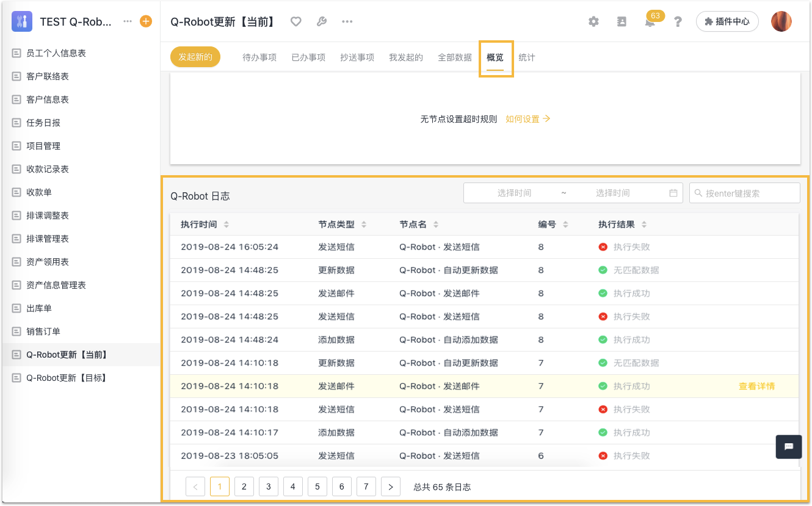Image resolution: width=812 pixels, height=506 pixels.
Task: Click start 选择时间 date field
Action: coord(514,193)
